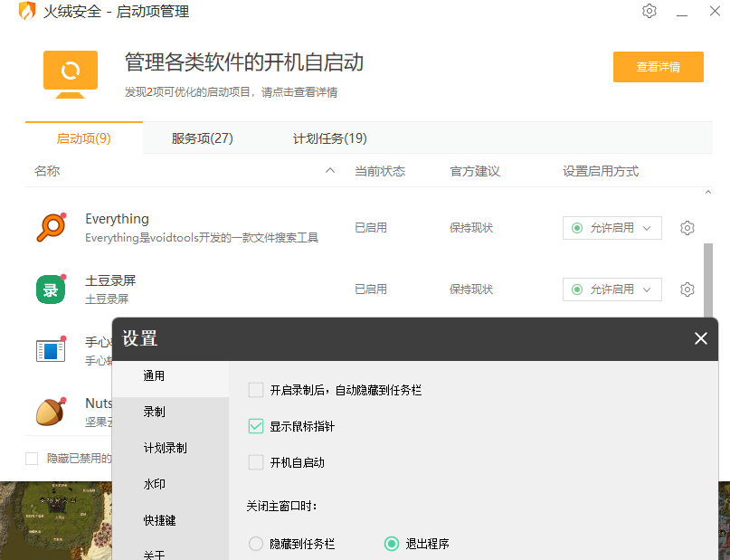Screen dimensions: 730x560
Task: Switch to 服务项(27) tab
Action: pos(203,138)
